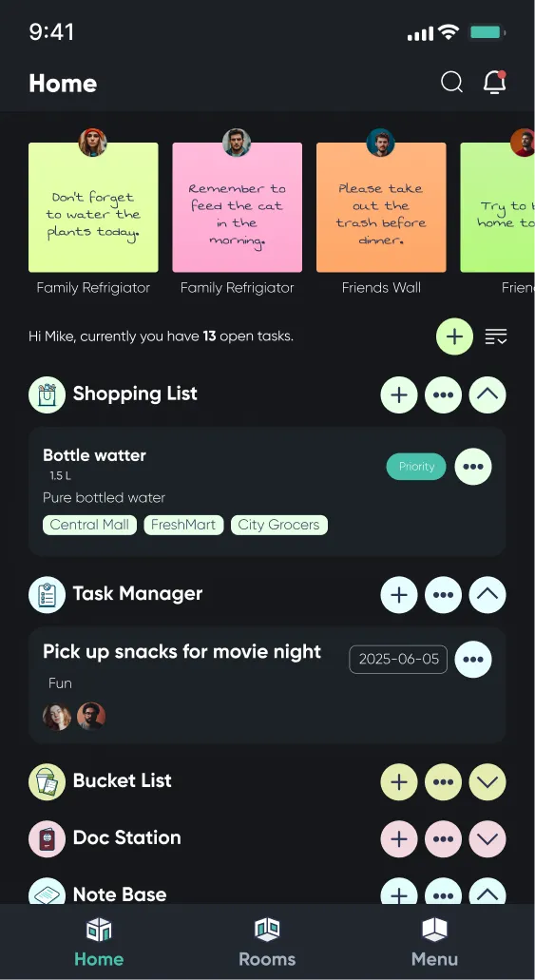Click the Note Base icon
535x980 pixels.
47,892
